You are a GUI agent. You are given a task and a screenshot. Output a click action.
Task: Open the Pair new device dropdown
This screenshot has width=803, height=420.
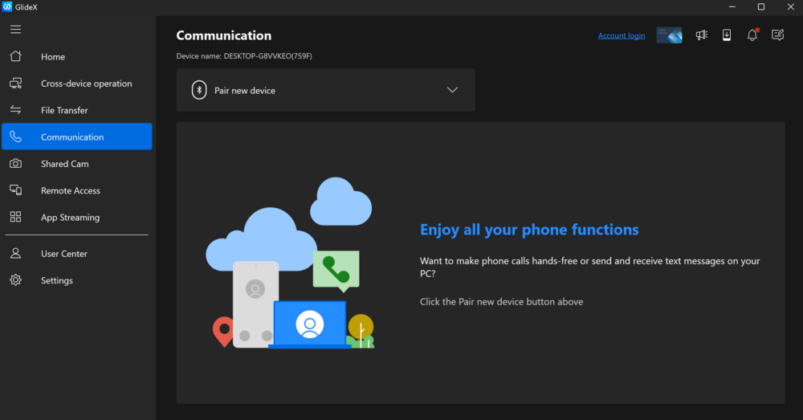click(326, 90)
